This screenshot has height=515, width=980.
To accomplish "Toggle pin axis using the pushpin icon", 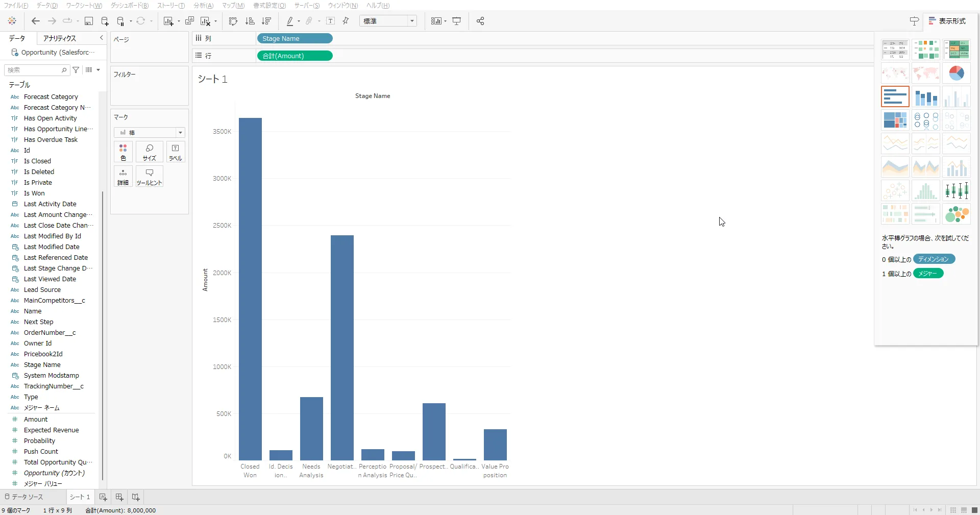I will 346,21.
